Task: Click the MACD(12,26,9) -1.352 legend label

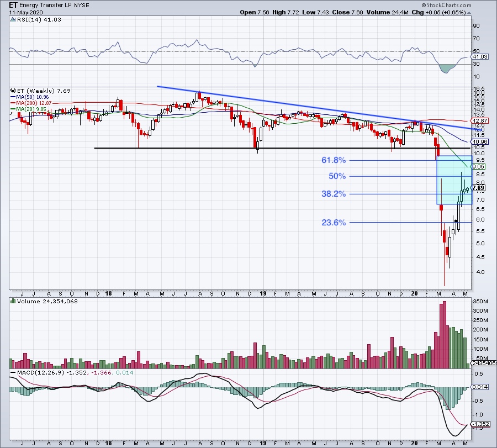Action: (x=52, y=372)
